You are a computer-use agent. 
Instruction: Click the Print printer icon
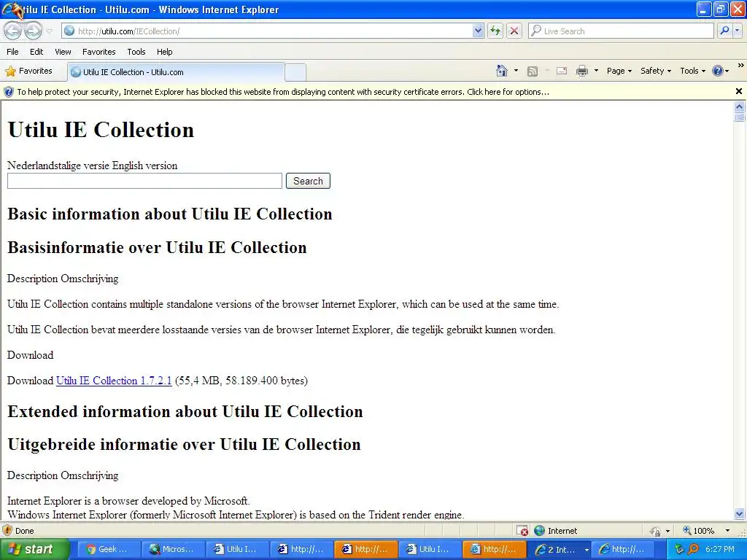coord(581,71)
